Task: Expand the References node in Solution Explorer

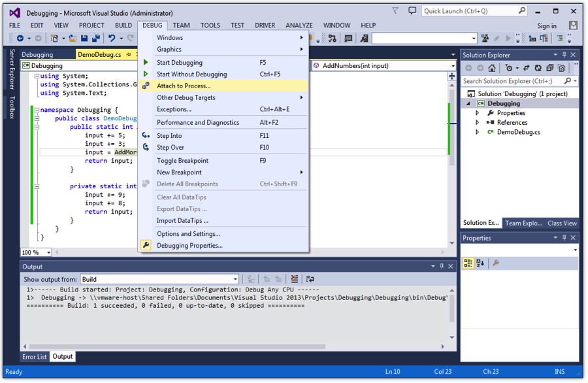Action: [478, 122]
